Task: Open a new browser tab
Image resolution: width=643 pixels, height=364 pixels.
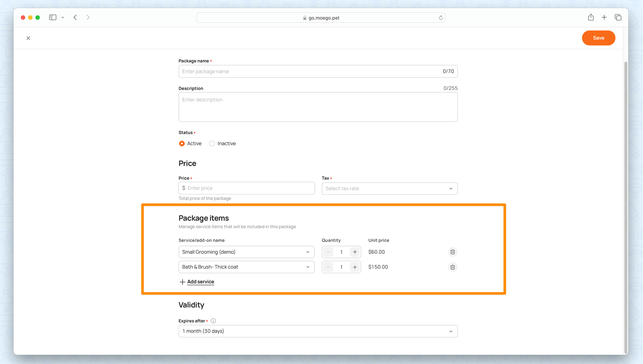Action: point(604,17)
